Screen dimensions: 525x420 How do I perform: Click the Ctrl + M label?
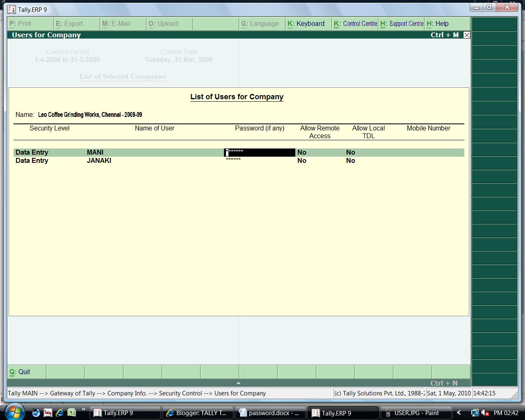click(445, 35)
